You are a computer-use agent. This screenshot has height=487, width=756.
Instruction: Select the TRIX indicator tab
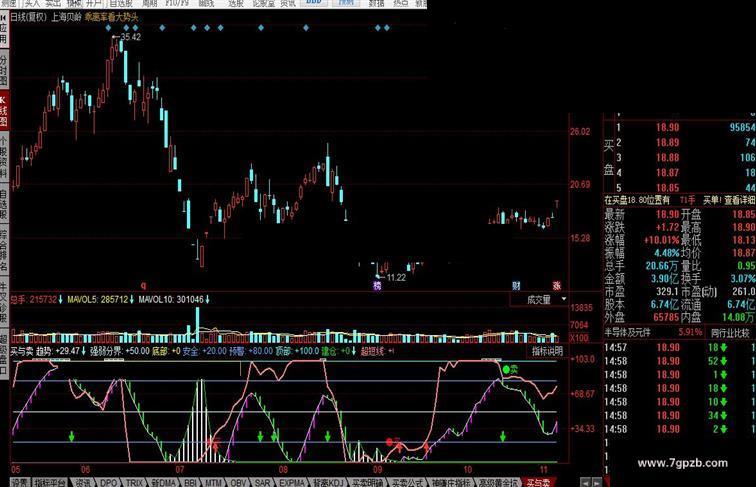pyautogui.click(x=135, y=482)
